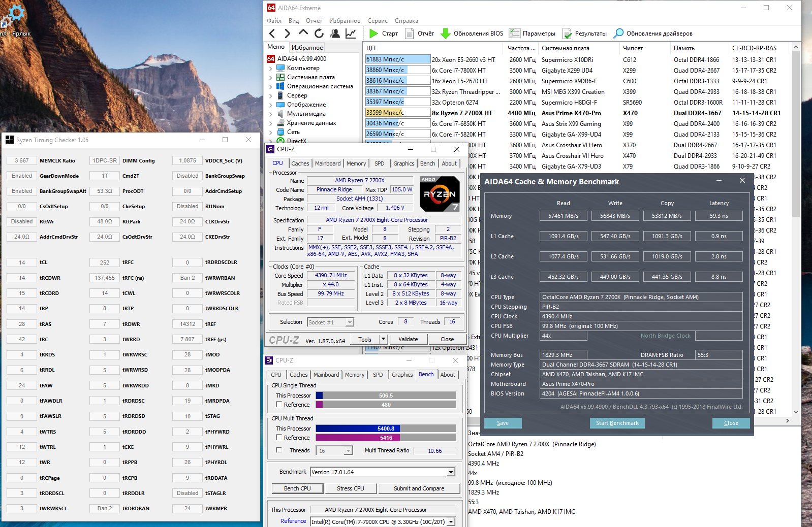
Task: Switch to Избранное tab beside Меню
Action: tap(307, 47)
